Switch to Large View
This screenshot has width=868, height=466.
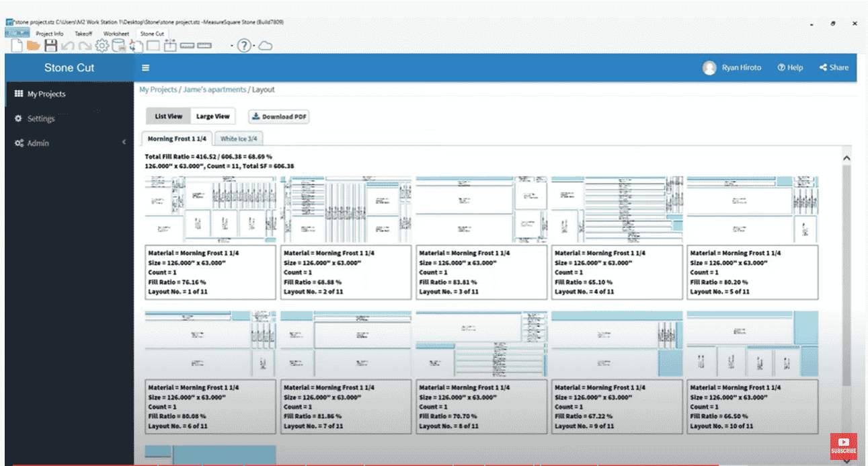(212, 116)
